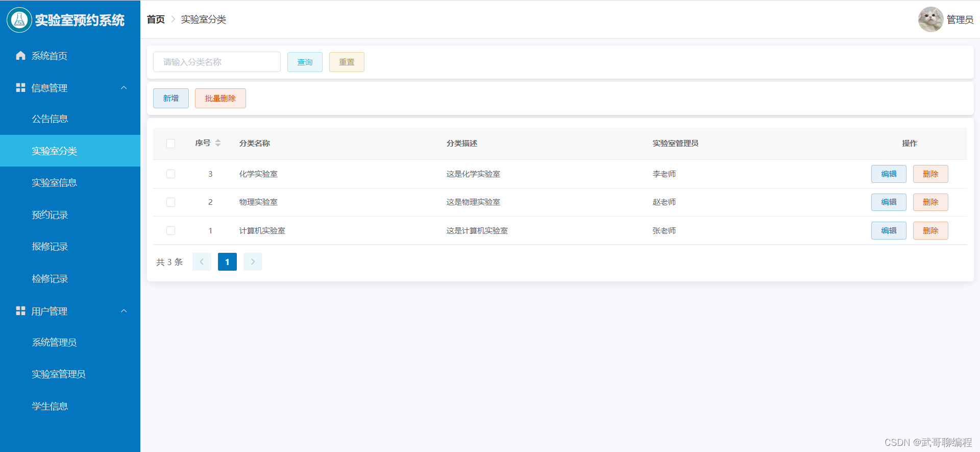Toggle the select-all checkbox in table header
This screenshot has height=452, width=980.
(x=170, y=144)
